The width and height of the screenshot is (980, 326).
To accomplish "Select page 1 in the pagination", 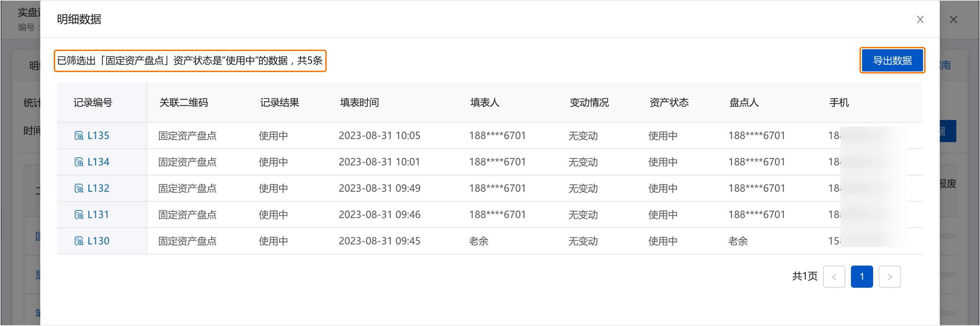I will [x=862, y=277].
